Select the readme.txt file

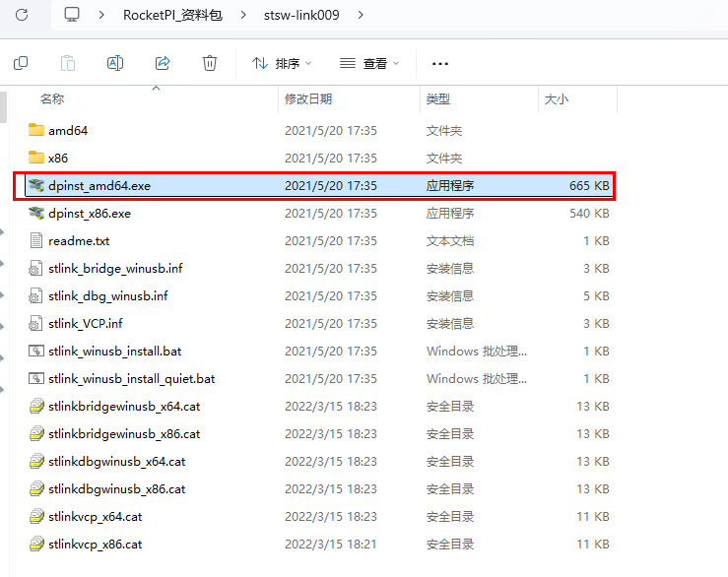(x=79, y=240)
